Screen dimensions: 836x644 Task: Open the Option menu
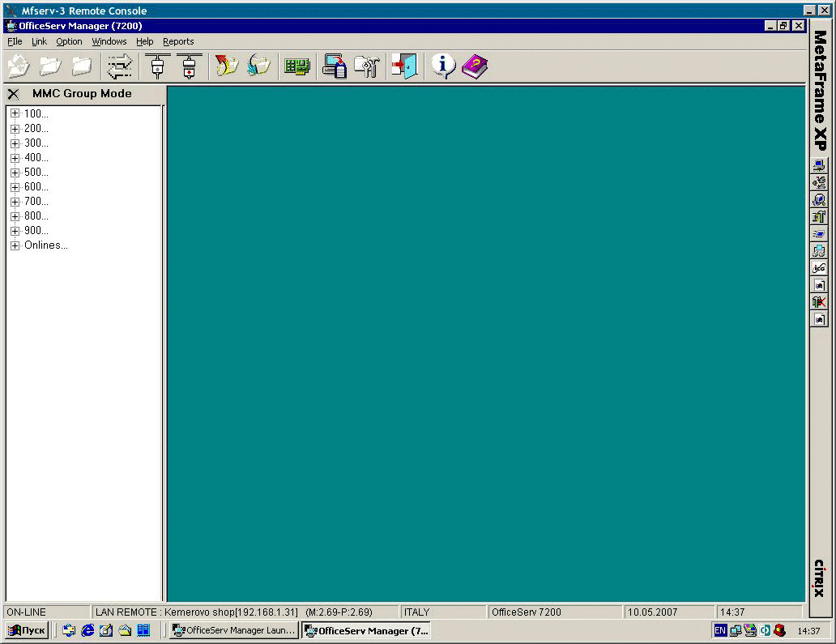[x=69, y=41]
